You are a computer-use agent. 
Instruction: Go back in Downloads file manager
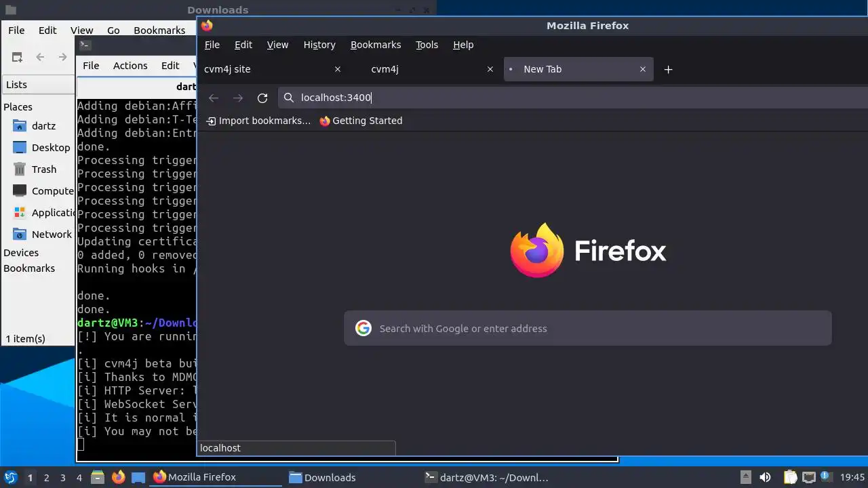pyautogui.click(x=40, y=58)
